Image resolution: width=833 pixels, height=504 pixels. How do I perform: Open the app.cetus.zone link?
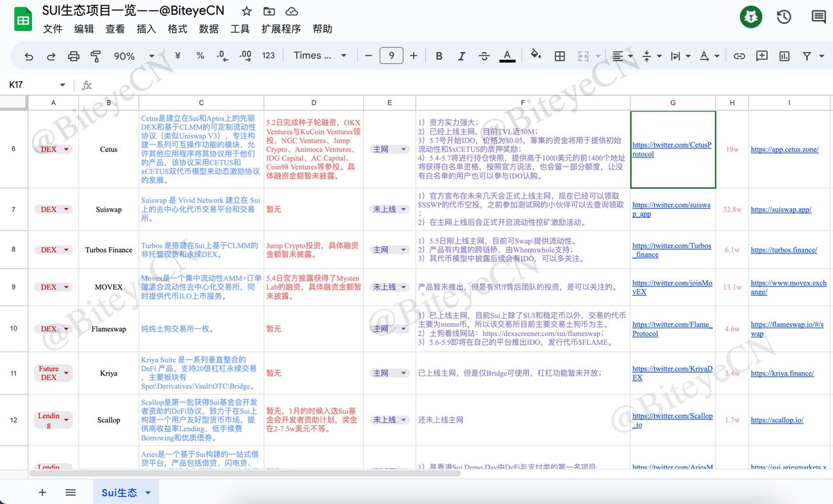[784, 149]
